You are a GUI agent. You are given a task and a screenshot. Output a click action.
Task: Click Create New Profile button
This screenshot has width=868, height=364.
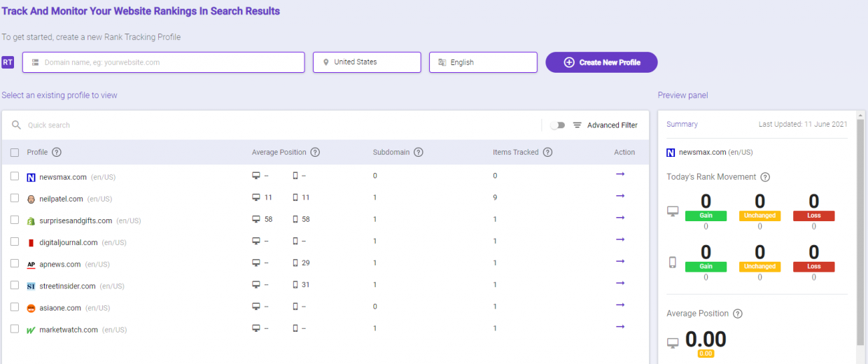tap(601, 62)
